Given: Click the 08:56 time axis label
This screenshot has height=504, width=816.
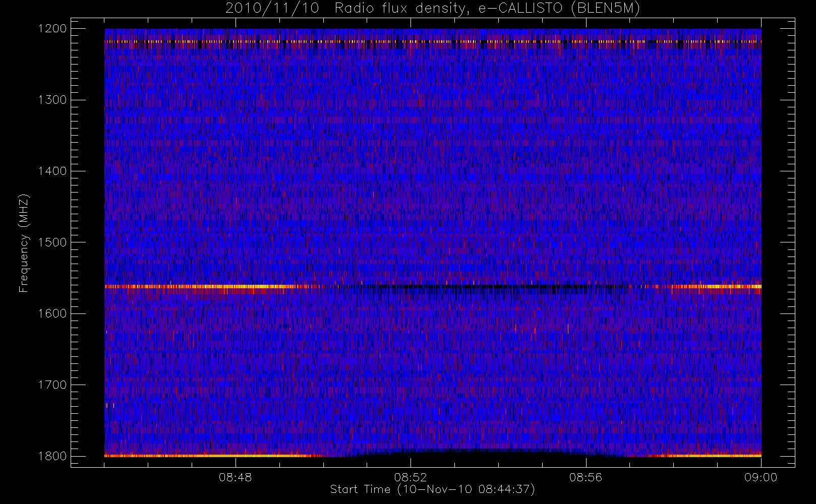Looking at the screenshot, I should click(x=586, y=477).
